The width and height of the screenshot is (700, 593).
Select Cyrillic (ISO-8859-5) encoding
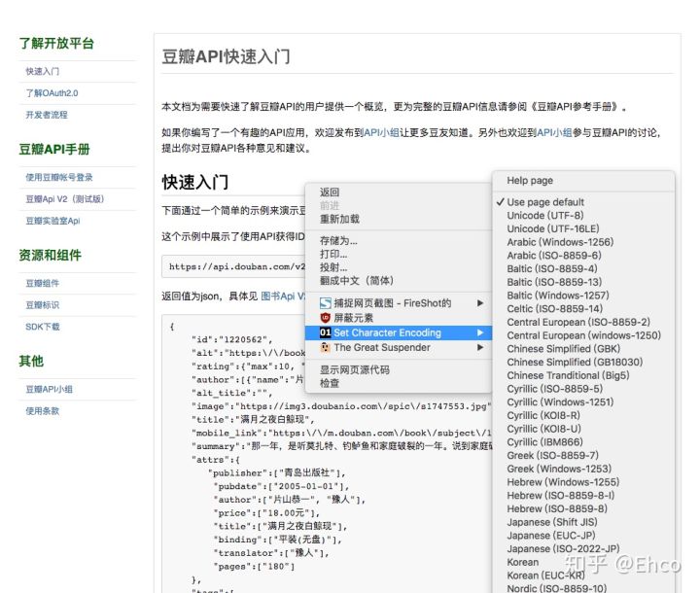click(555, 389)
